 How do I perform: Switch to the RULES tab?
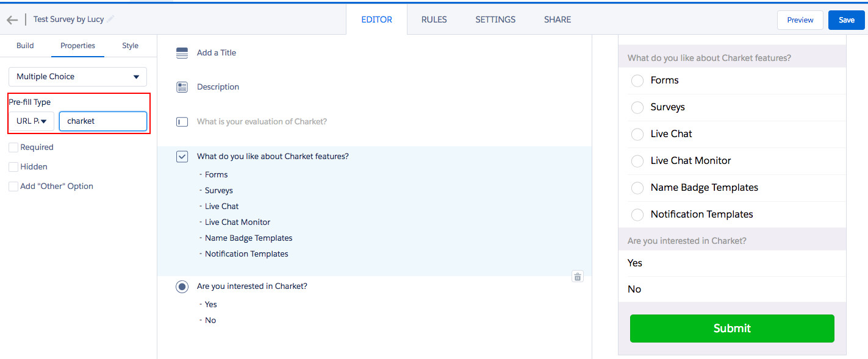point(434,20)
